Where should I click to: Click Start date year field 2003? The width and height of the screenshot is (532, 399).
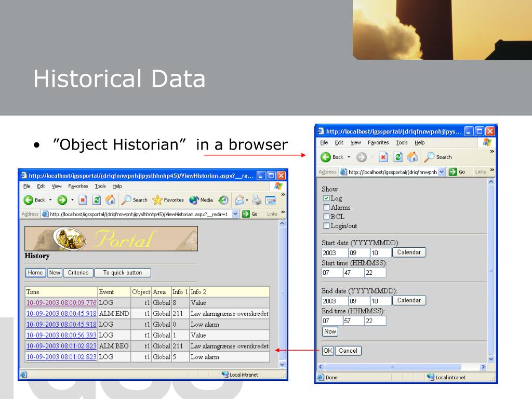[335, 253]
